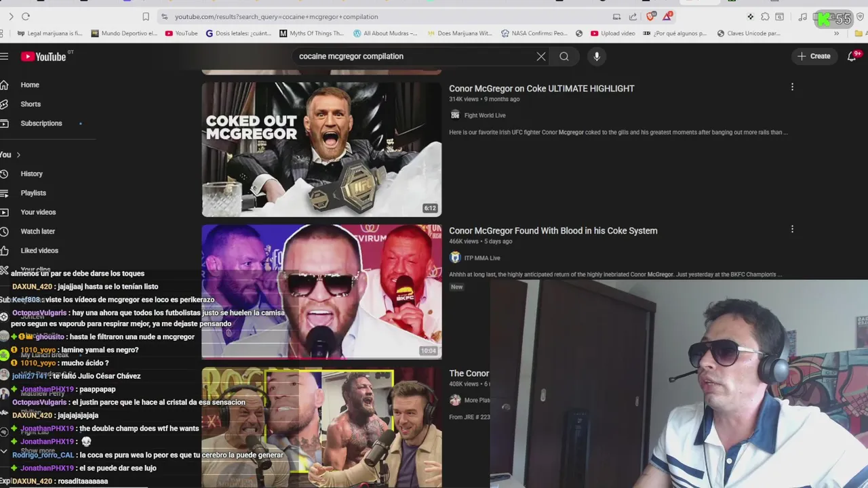The height and width of the screenshot is (488, 868).
Task: Open Subscriptions in the sidebar
Action: click(x=41, y=123)
